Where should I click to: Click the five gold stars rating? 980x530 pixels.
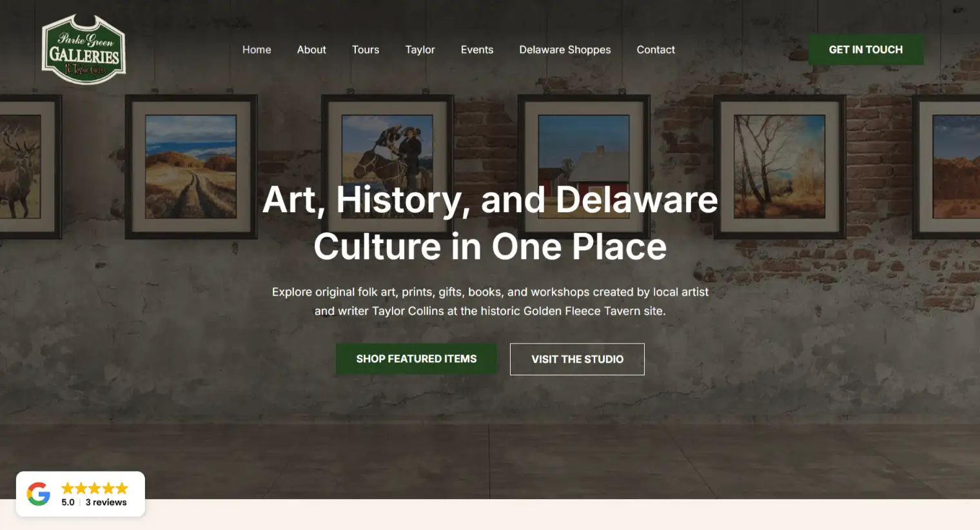tap(95, 488)
